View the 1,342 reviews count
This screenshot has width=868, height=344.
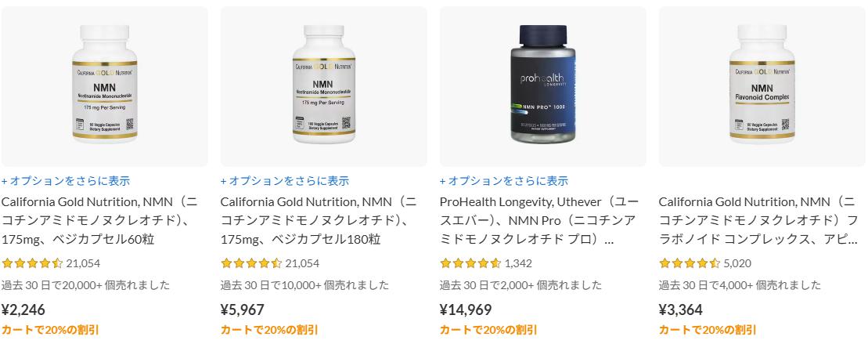518,263
